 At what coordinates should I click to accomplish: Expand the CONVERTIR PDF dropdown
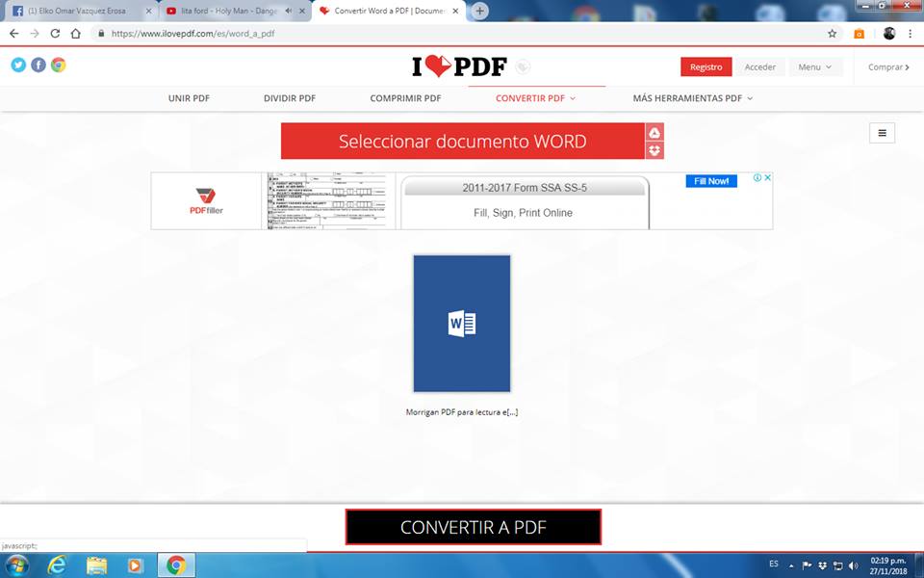click(535, 98)
